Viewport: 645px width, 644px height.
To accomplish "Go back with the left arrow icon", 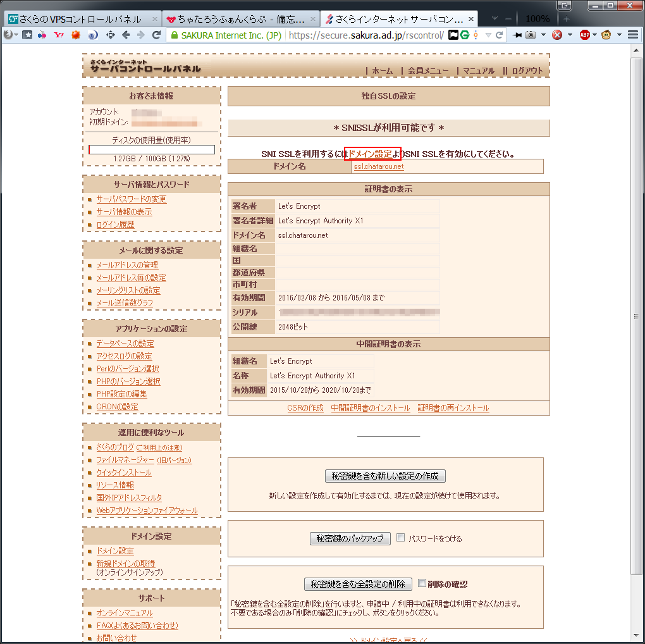I will tap(126, 35).
